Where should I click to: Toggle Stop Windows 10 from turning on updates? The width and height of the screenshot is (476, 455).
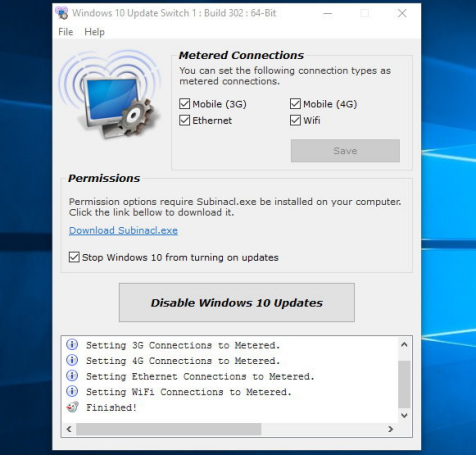[x=74, y=257]
